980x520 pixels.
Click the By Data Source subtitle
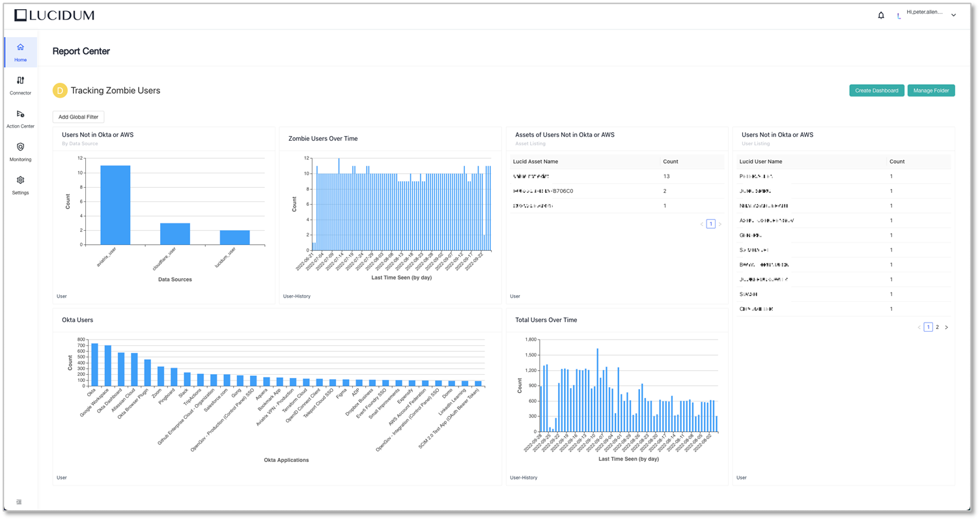click(80, 143)
